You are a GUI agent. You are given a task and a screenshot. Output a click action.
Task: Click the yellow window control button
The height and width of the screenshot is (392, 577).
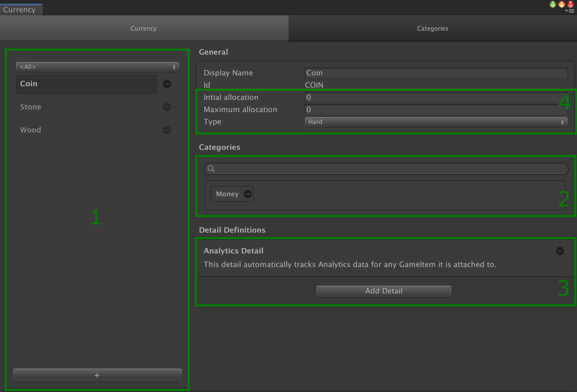562,4
